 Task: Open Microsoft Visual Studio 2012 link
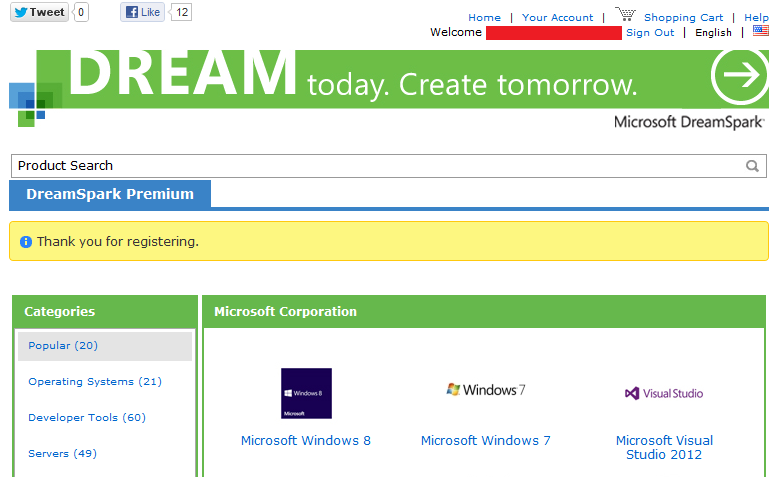pos(664,448)
